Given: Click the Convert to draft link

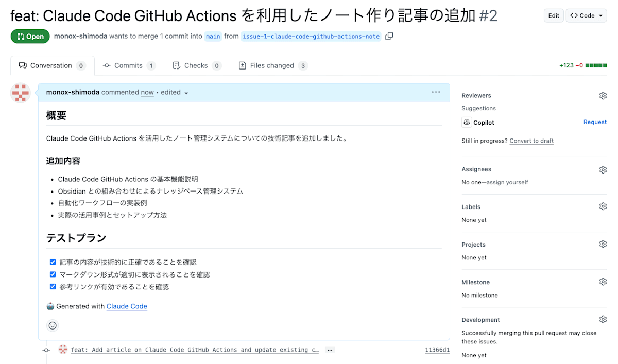Looking at the screenshot, I should pyautogui.click(x=531, y=141).
